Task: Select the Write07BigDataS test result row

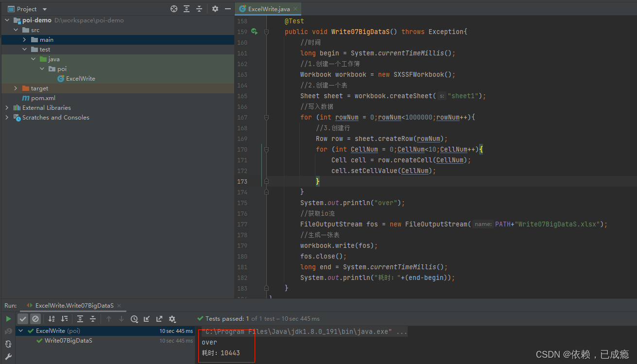Action: (105, 341)
